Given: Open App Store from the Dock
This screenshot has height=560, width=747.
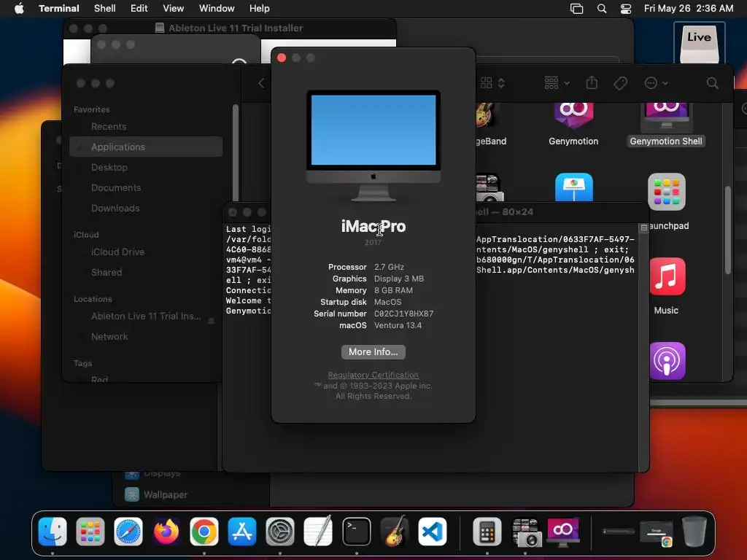Looking at the screenshot, I should click(242, 531).
